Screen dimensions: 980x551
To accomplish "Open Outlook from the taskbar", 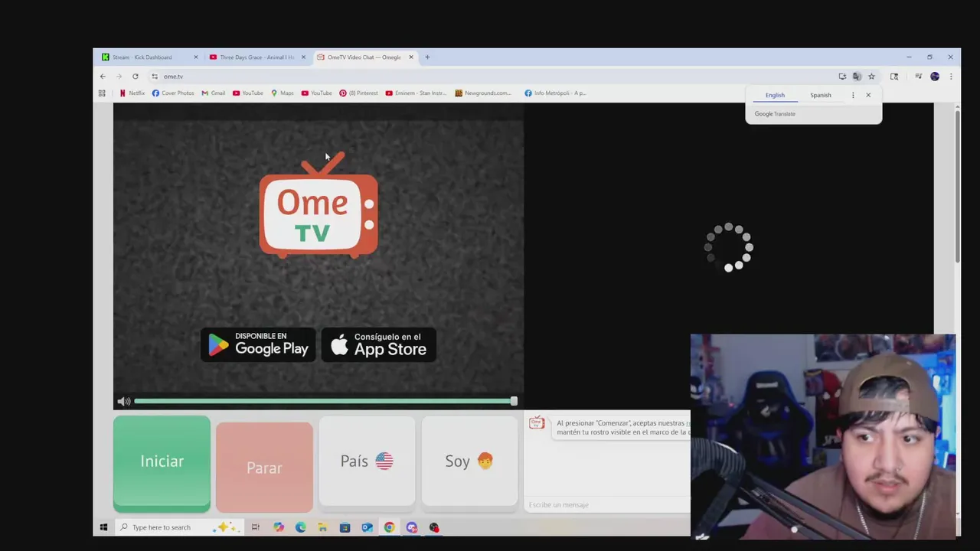I will click(367, 527).
